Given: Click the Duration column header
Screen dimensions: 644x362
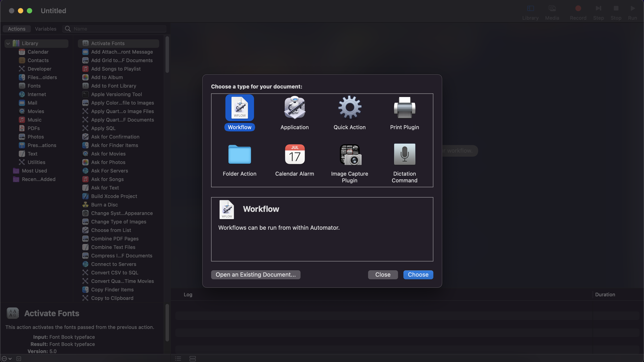Looking at the screenshot, I should point(605,295).
